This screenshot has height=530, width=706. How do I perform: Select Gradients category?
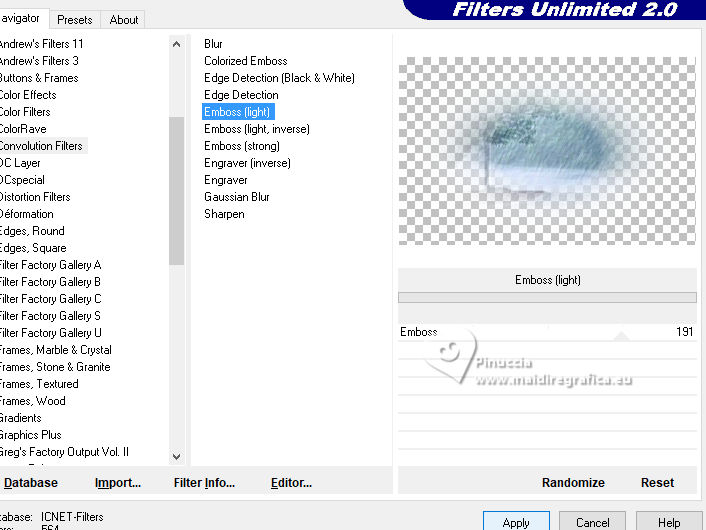click(21, 418)
